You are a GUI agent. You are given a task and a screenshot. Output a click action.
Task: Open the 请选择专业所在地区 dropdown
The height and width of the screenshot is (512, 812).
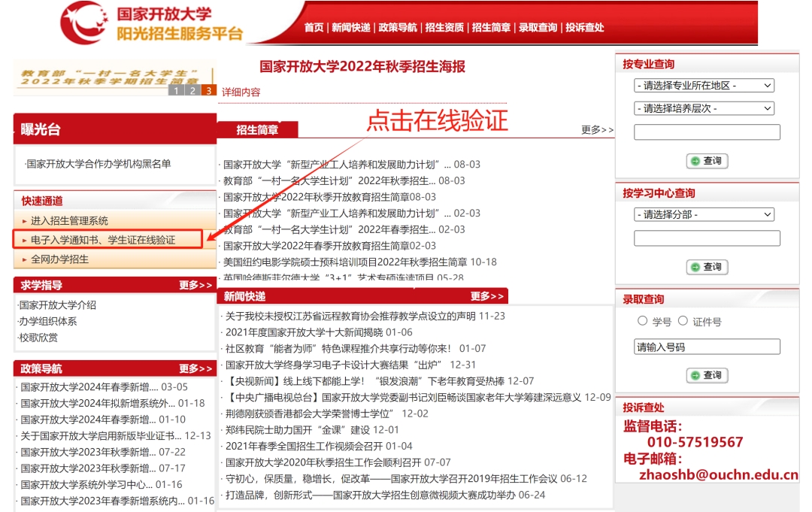click(704, 86)
